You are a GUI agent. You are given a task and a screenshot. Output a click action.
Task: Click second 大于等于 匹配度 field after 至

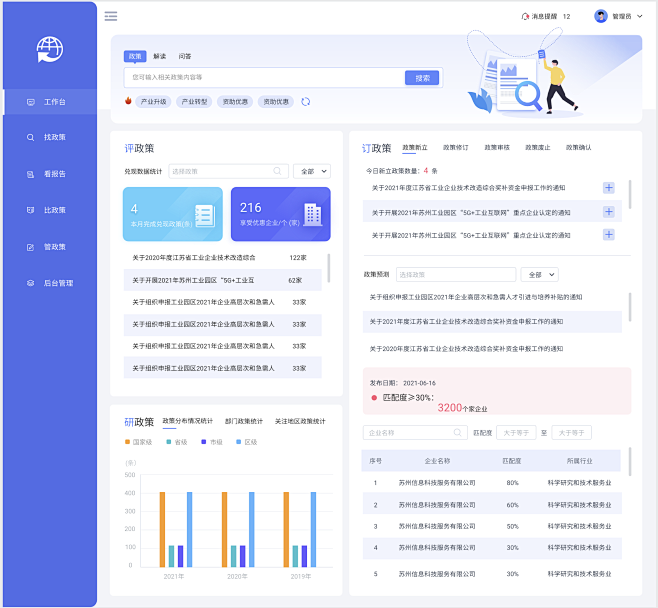tap(571, 433)
